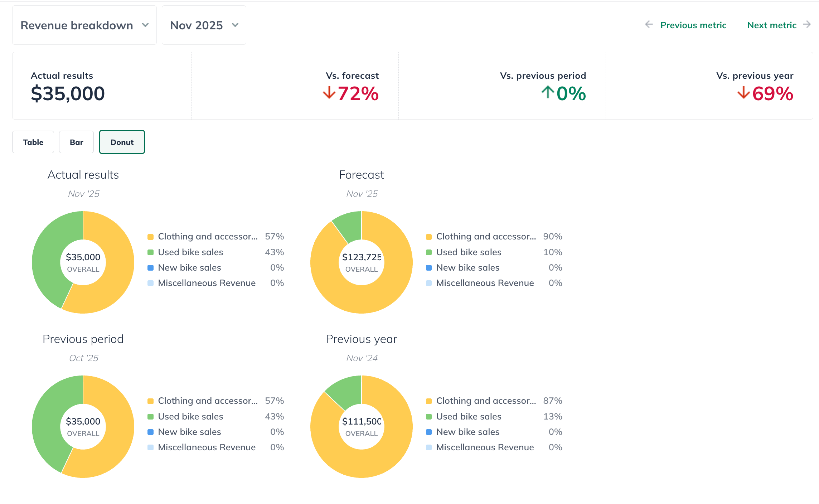This screenshot has height=504, width=819.
Task: Open the Revenue breakdown metric dropdown
Action: coord(84,25)
